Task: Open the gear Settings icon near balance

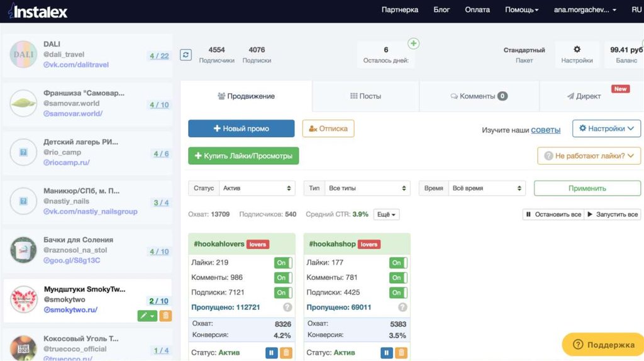Action: [x=577, y=50]
